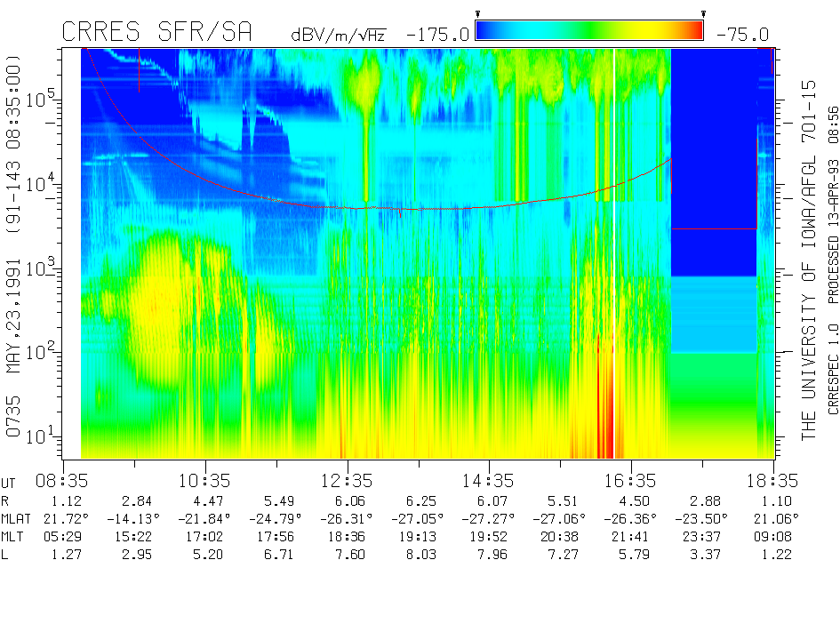Click the R value 6.25
This screenshot has width=840, height=640.
(418, 500)
